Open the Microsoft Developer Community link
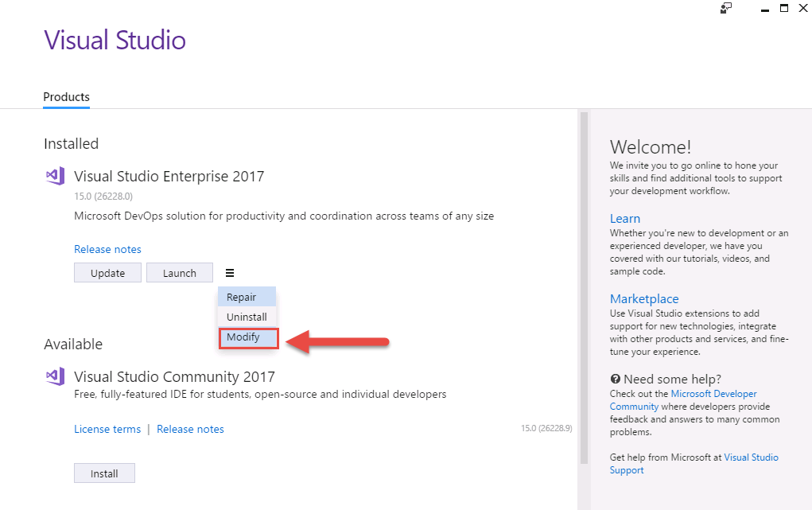Image resolution: width=812 pixels, height=510 pixels. pos(683,400)
